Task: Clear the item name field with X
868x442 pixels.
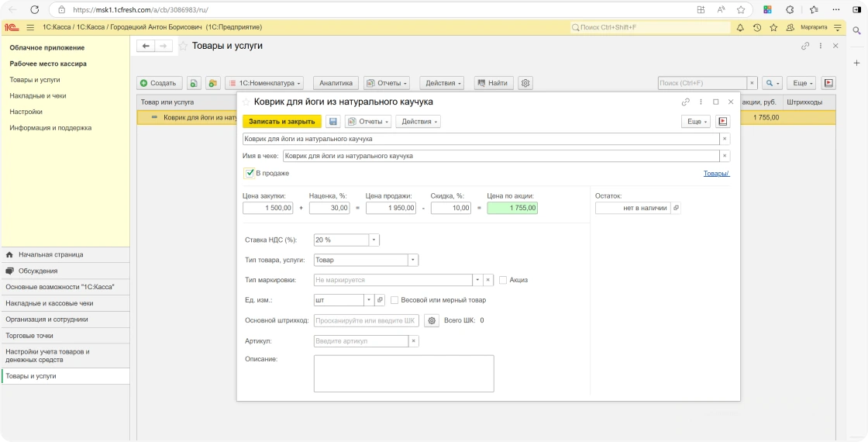Action: point(725,139)
